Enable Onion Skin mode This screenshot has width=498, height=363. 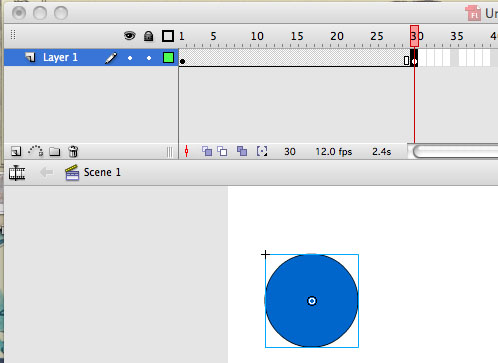[x=207, y=151]
